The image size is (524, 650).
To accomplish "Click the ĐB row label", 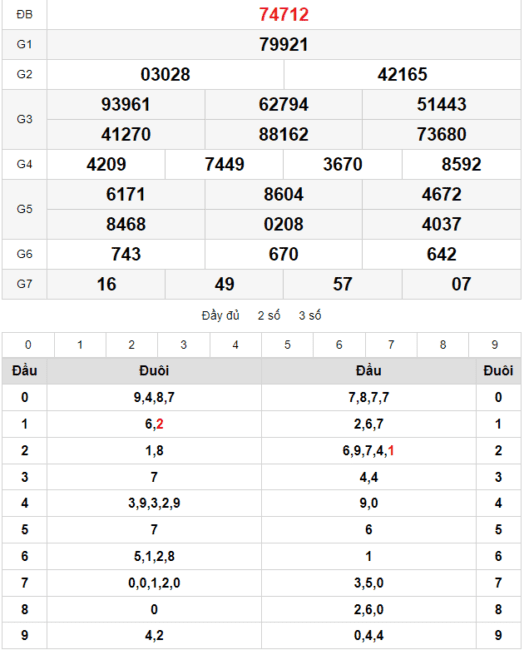I will (x=24, y=15).
